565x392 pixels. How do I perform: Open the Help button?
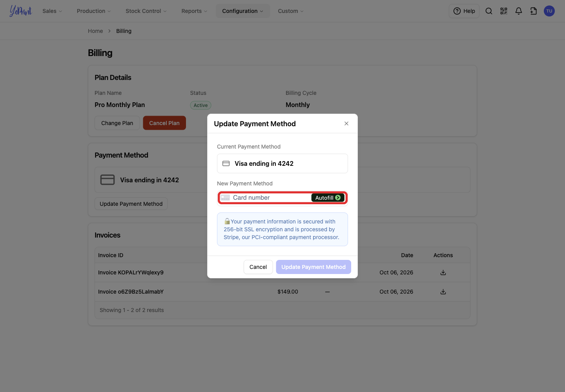coord(464,11)
